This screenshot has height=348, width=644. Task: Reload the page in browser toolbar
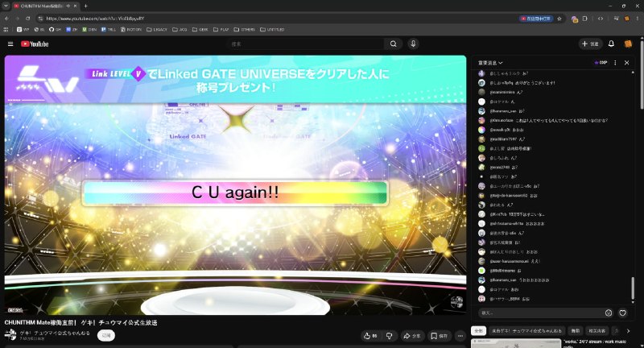pyautogui.click(x=27, y=19)
